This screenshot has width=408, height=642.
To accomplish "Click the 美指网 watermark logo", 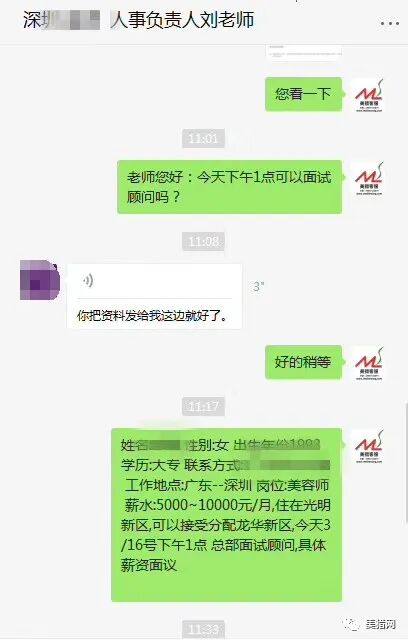I will tap(369, 624).
